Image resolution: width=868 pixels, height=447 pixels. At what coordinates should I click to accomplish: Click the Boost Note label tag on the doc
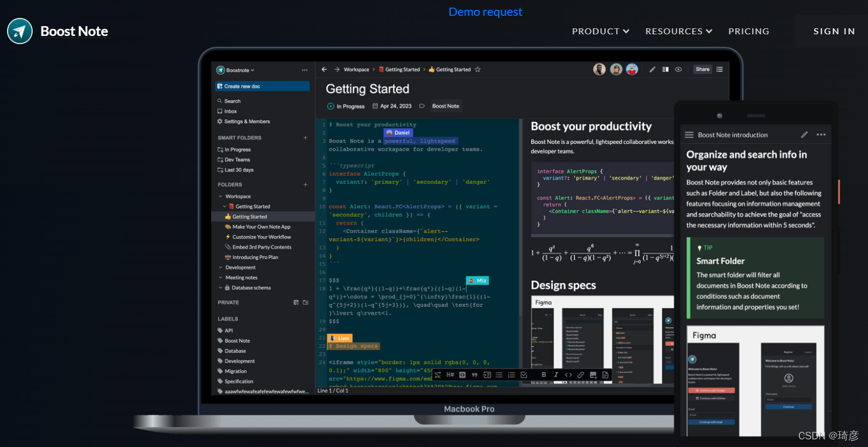[445, 106]
